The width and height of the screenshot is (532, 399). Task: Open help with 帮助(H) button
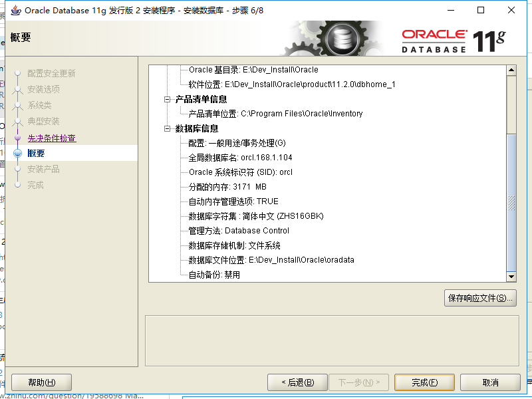[x=41, y=383]
